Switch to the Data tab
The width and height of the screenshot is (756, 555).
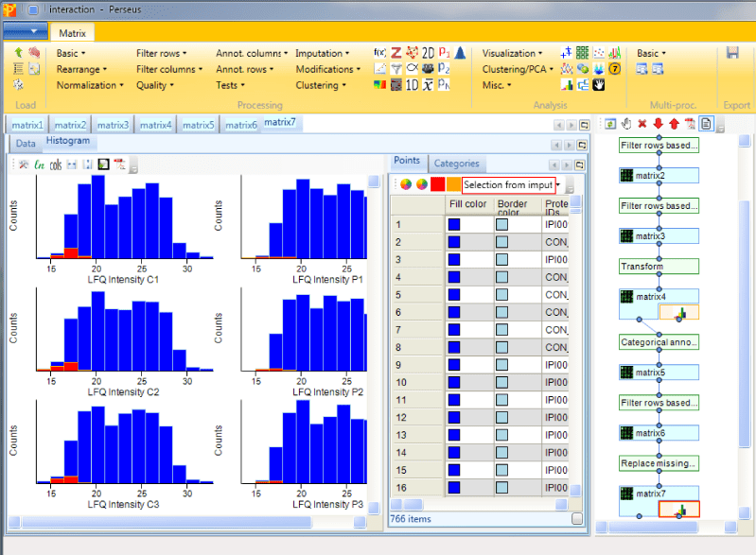26,143
